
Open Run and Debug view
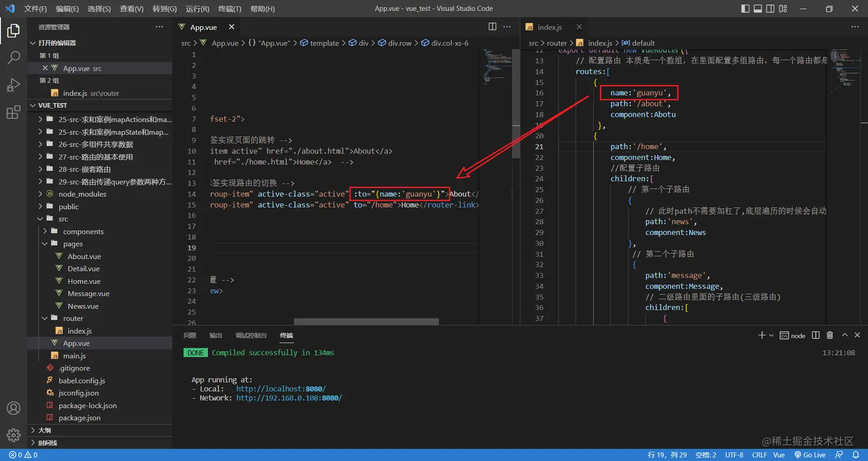[13, 85]
